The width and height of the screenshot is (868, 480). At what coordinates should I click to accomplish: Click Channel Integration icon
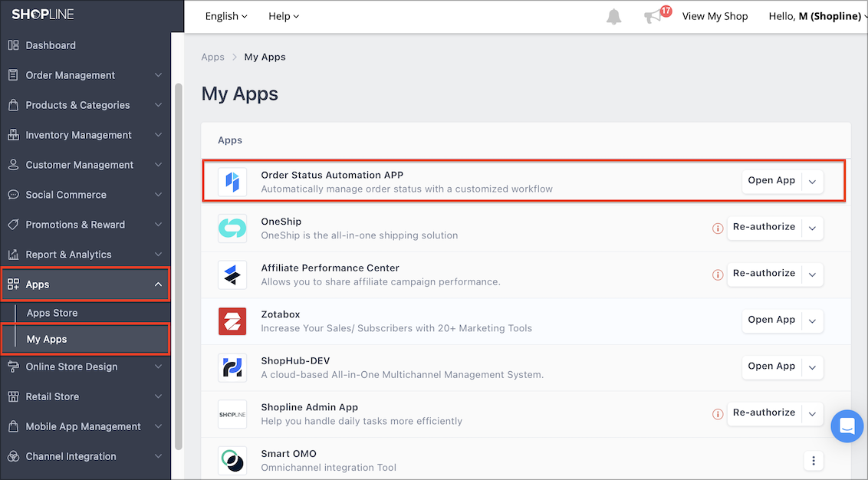(x=13, y=456)
